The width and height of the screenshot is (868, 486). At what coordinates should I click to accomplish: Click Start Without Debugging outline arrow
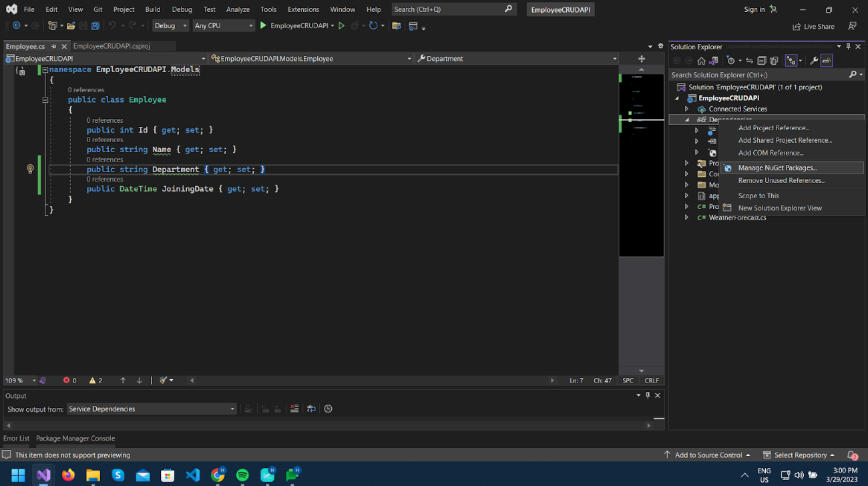point(341,25)
